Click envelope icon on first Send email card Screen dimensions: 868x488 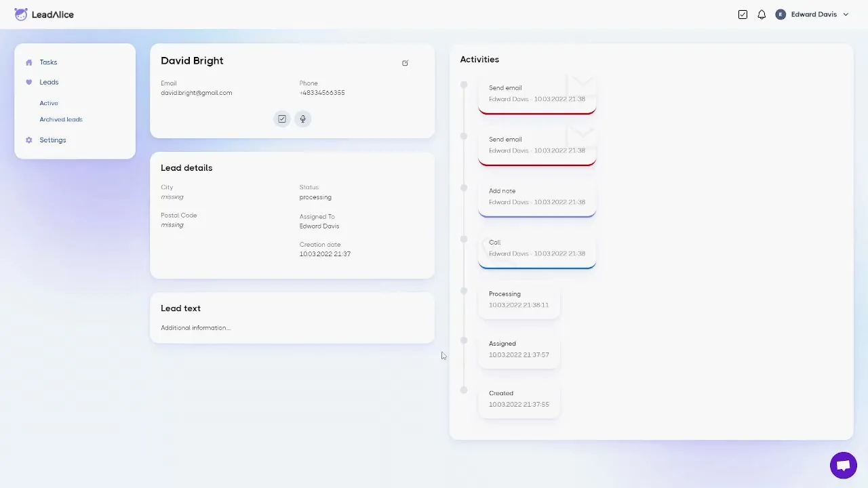click(x=582, y=85)
